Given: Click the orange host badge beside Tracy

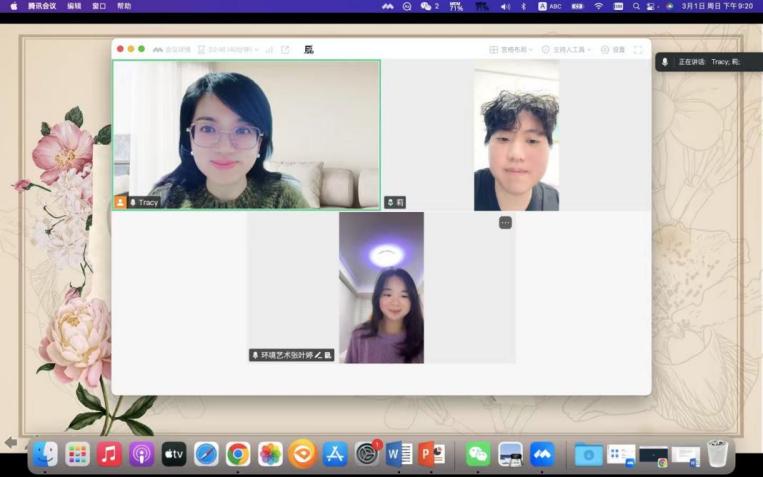Looking at the screenshot, I should (121, 202).
